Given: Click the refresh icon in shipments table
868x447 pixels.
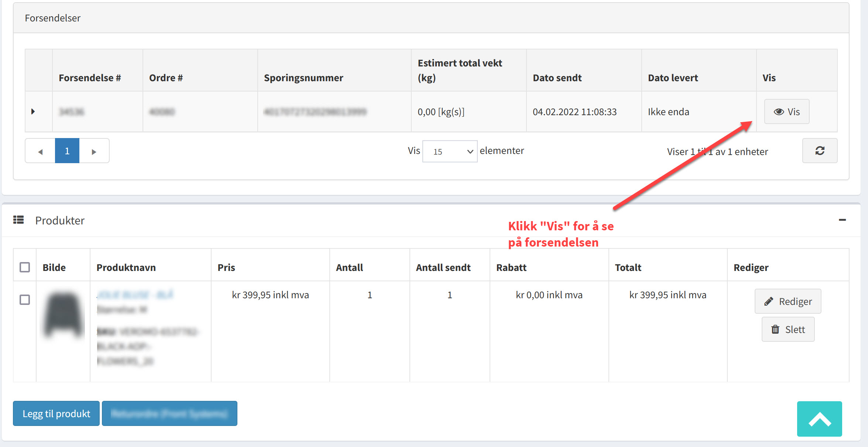Looking at the screenshot, I should 820,151.
